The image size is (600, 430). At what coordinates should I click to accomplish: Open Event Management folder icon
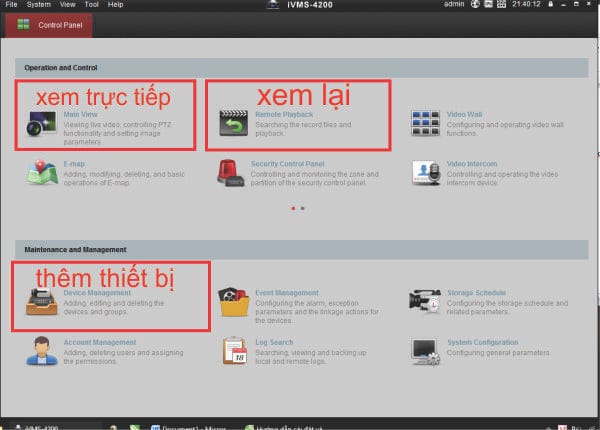pos(234,302)
